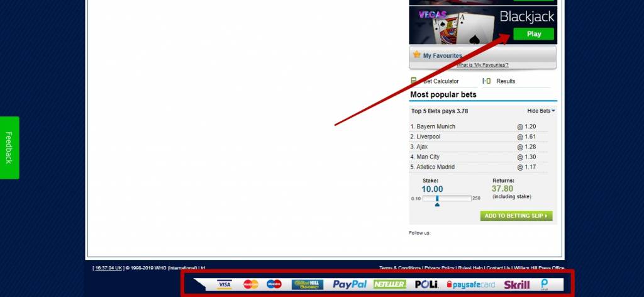Select the Liverpool bet row

pos(478,137)
